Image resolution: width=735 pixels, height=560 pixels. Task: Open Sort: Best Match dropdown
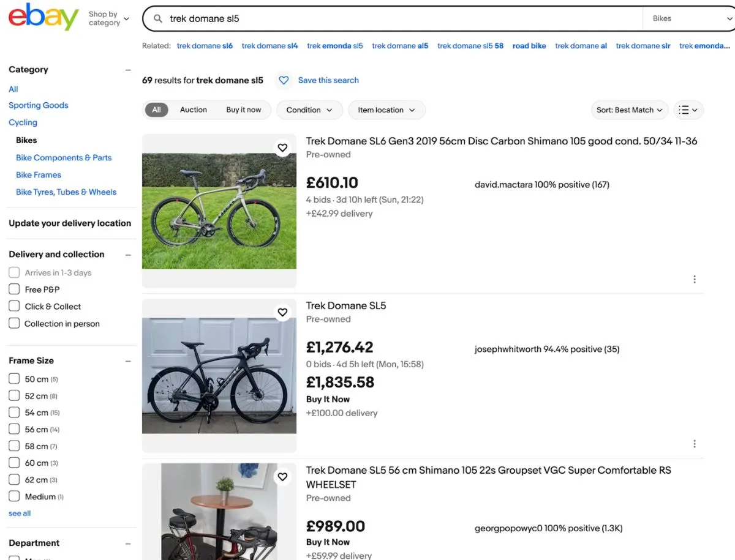coord(630,110)
